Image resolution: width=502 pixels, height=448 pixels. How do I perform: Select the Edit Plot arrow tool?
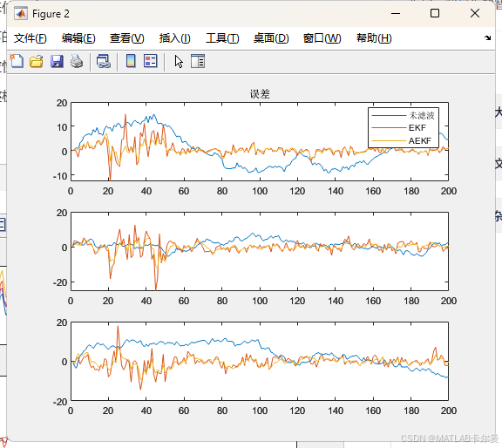click(179, 61)
